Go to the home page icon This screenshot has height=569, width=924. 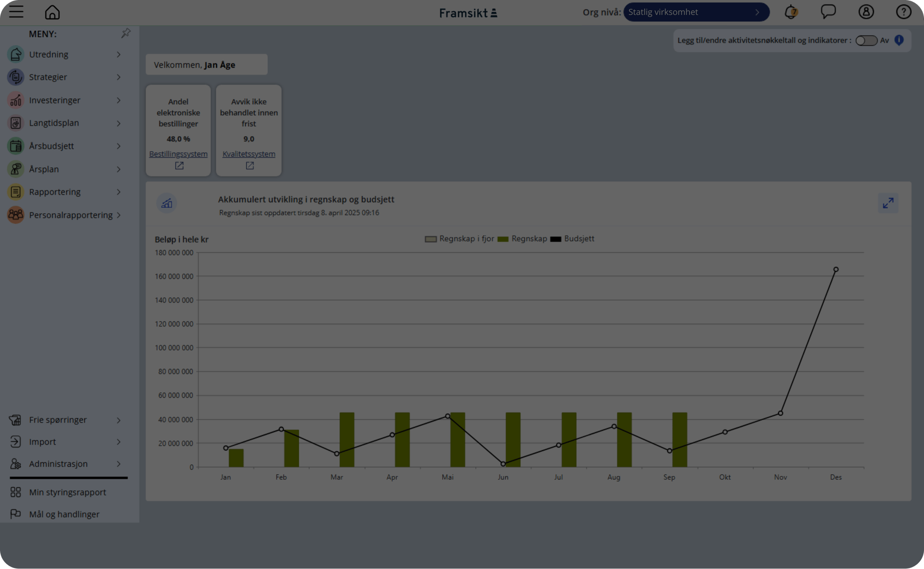click(52, 12)
